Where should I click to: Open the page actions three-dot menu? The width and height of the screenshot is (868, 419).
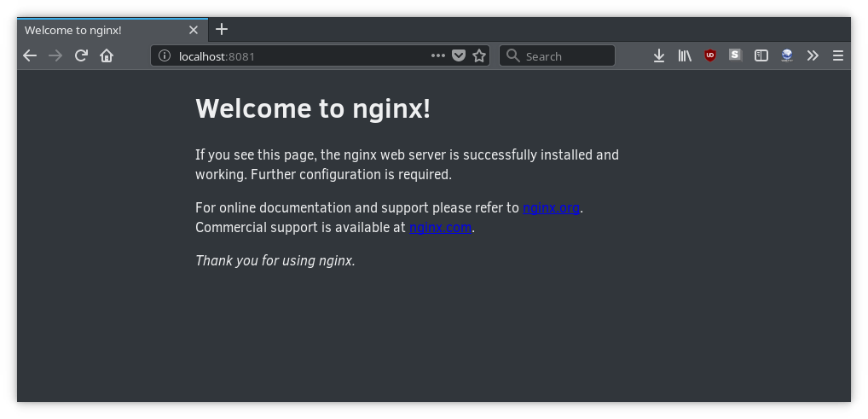438,55
